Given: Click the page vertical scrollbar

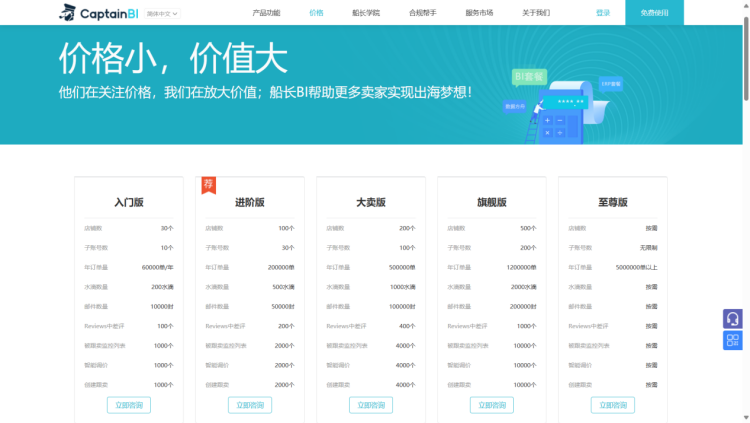Looking at the screenshot, I should 745,60.
